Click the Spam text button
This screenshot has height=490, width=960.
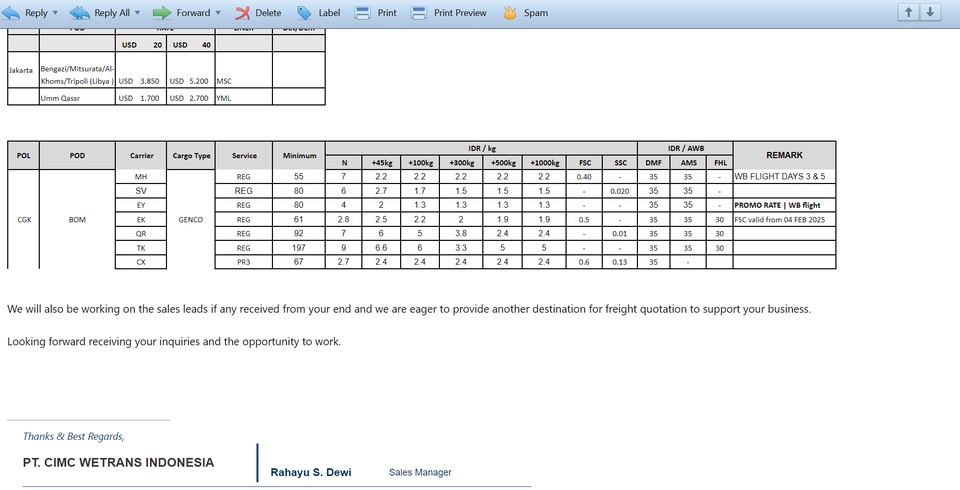tap(536, 13)
